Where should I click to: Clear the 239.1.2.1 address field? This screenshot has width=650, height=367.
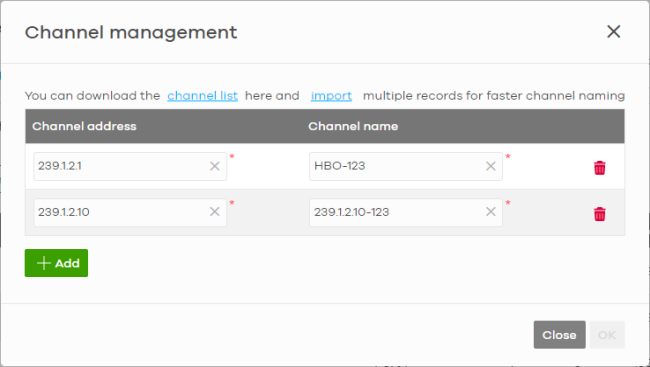214,166
